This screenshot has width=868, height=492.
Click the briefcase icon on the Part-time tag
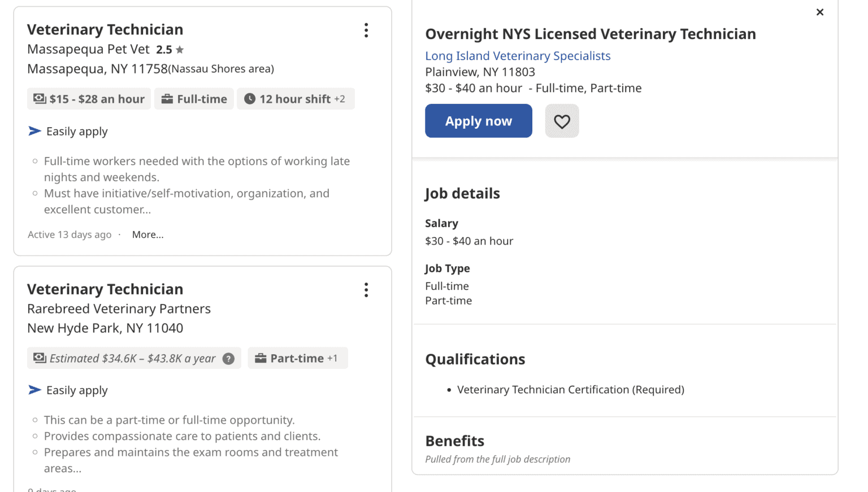(x=261, y=358)
